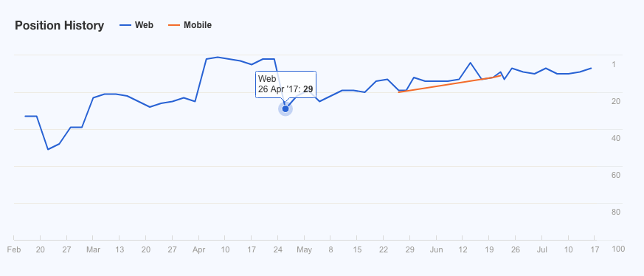The image size is (644, 276).
Task: Select the Apr label on the date axis
Action: pos(198,249)
